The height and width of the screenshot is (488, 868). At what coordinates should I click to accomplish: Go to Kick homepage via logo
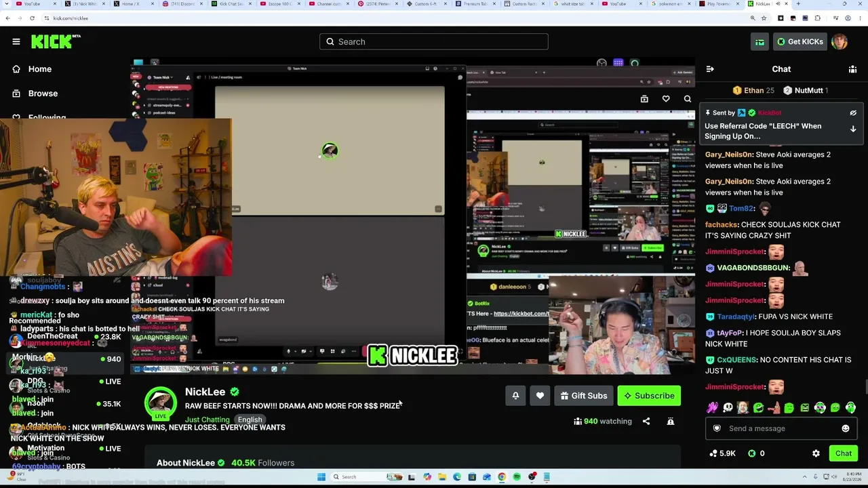[56, 42]
